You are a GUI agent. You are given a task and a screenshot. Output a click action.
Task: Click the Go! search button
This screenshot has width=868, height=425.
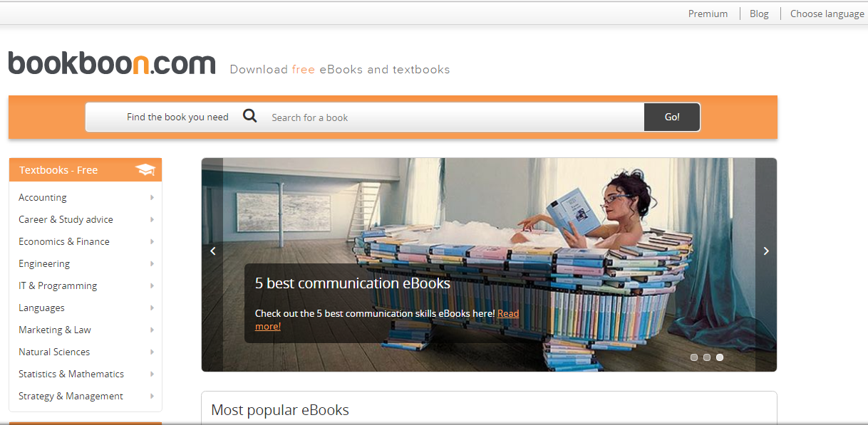[x=672, y=117]
